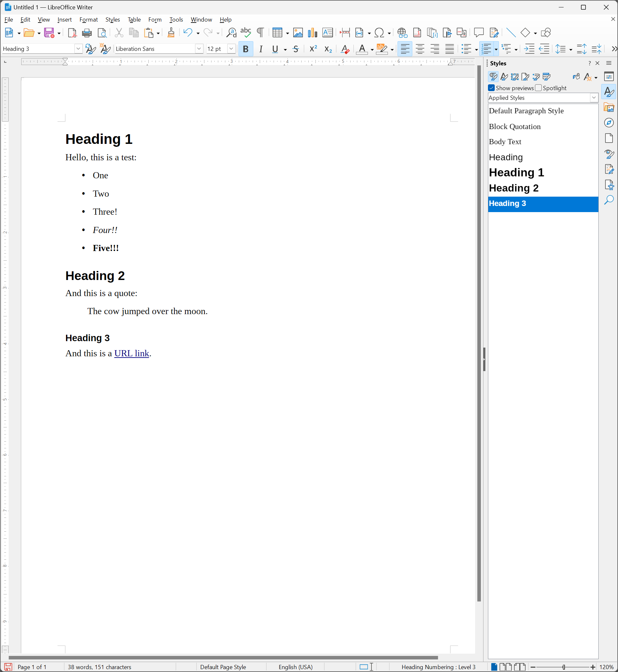Image resolution: width=618 pixels, height=672 pixels.
Task: Open the font size dropdown
Action: pos(231,49)
